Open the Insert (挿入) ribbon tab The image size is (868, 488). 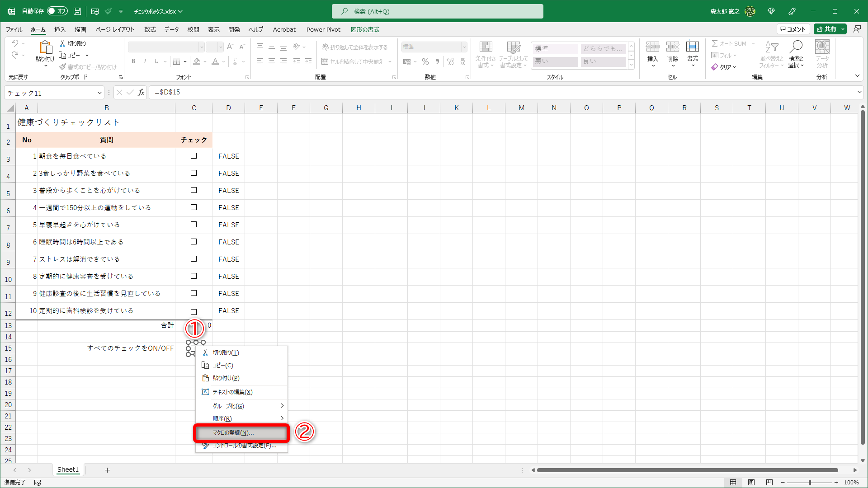coord(60,29)
